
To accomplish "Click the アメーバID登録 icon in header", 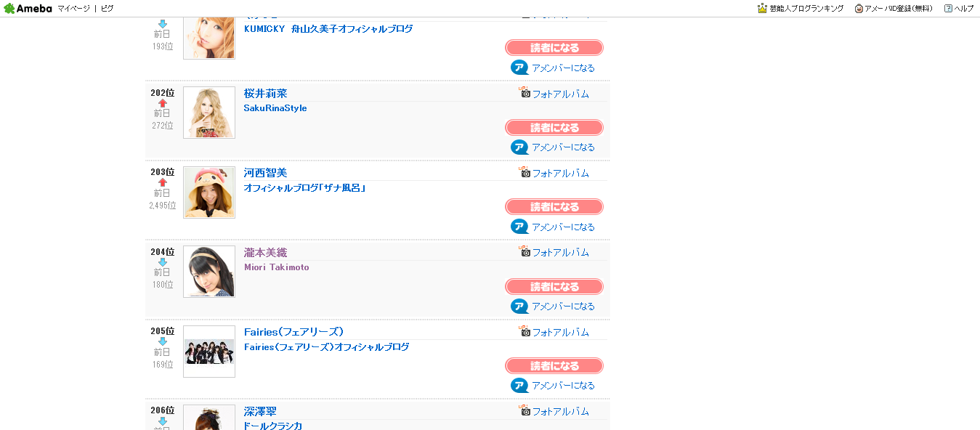I will click(859, 8).
